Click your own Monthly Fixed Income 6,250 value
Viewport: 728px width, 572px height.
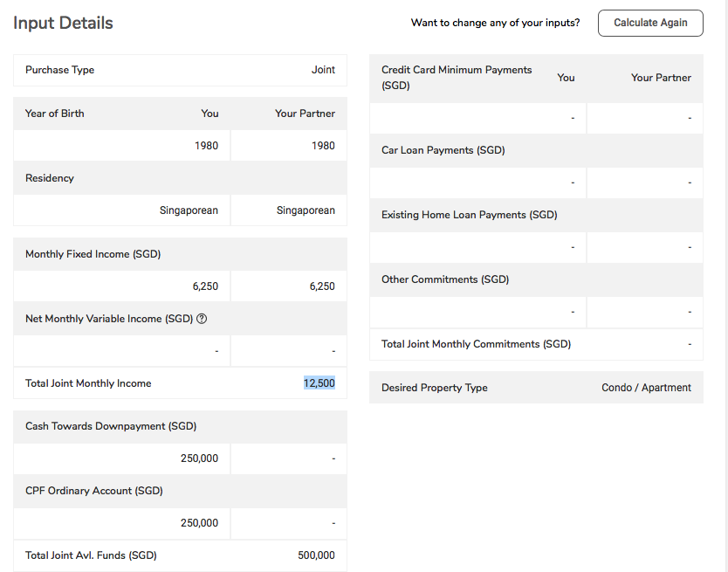(x=205, y=286)
